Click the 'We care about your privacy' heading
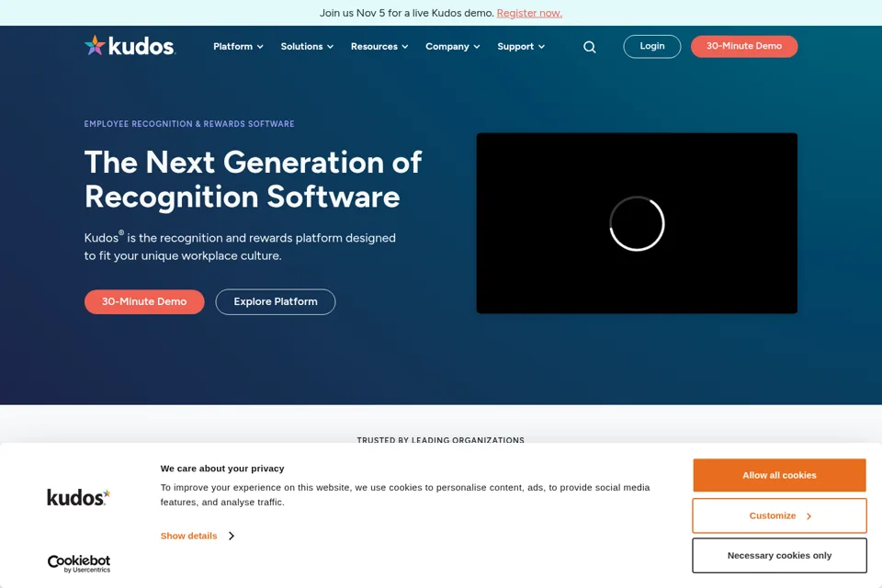 coord(222,469)
